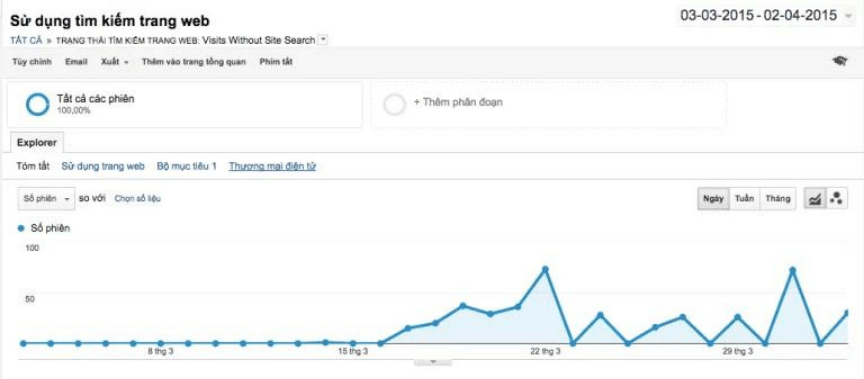Screen dimensions: 864x379
Task: Expand the chart collapse handle below graph
Action: [433, 362]
